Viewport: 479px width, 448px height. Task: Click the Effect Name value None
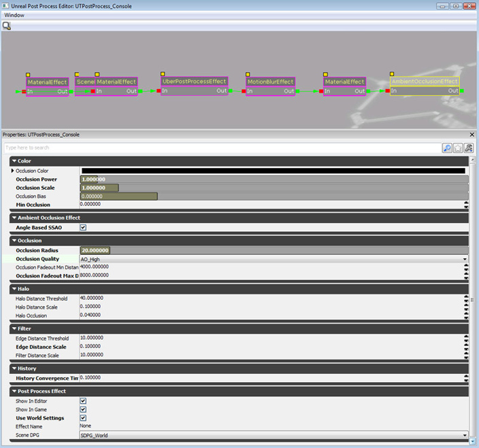(86, 426)
